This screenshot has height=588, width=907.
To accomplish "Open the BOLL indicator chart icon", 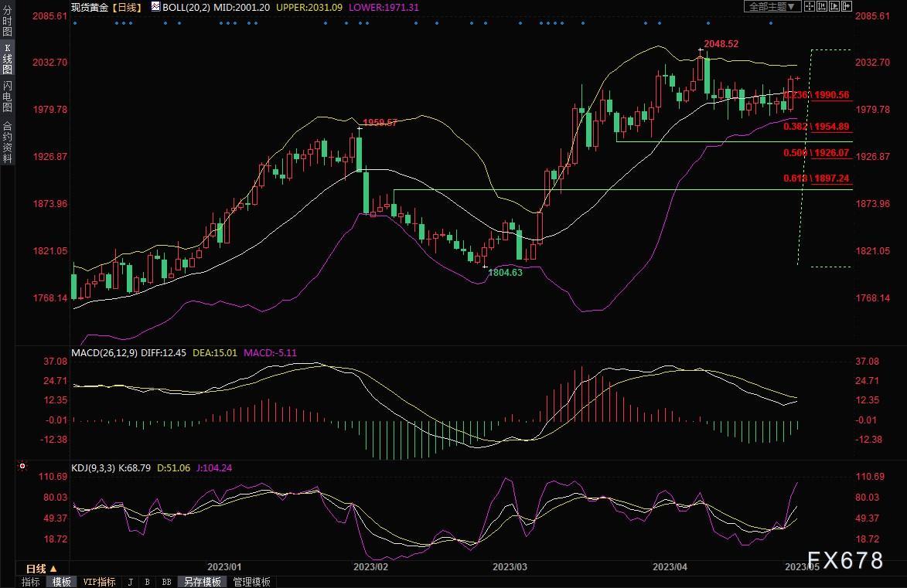I will point(155,6).
